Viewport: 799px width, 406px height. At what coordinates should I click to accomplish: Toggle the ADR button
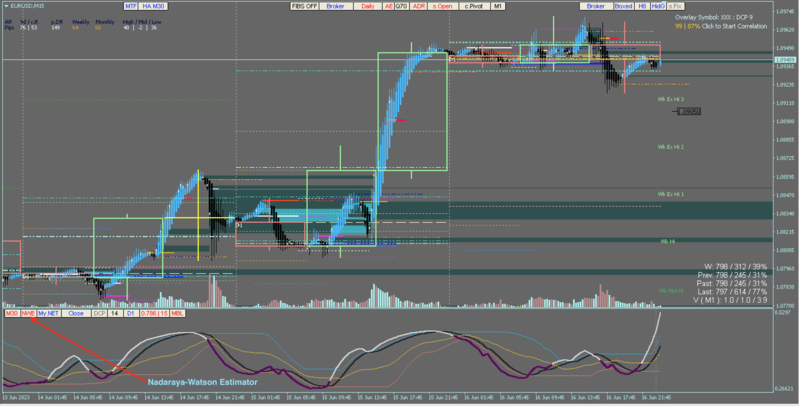(x=418, y=6)
